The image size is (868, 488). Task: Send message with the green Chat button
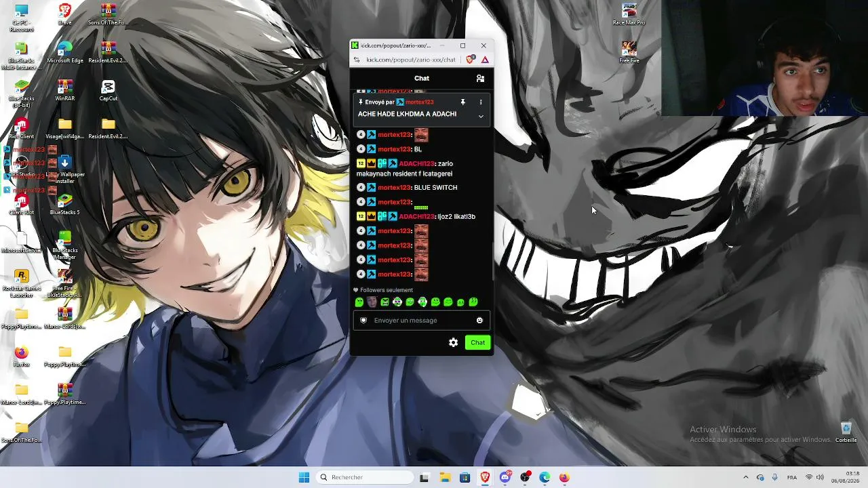tap(477, 342)
